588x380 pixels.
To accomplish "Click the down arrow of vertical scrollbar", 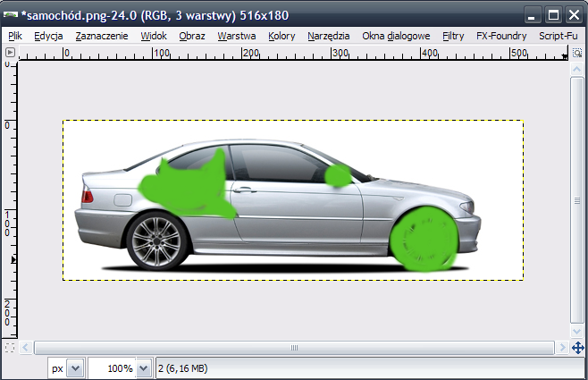I will [577, 330].
